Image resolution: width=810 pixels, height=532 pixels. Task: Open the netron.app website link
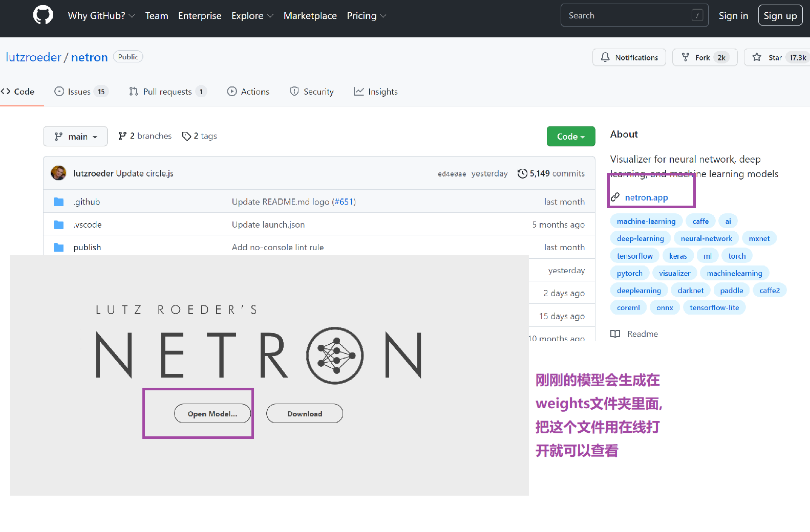(646, 197)
